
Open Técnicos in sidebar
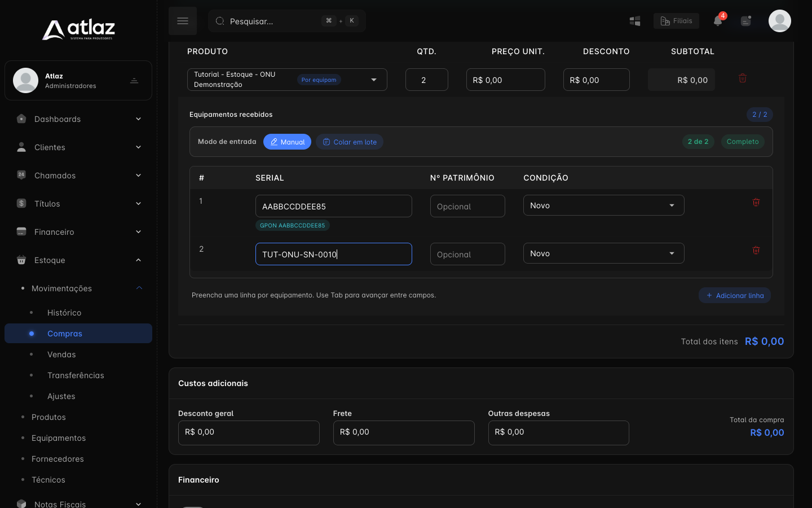(x=48, y=480)
